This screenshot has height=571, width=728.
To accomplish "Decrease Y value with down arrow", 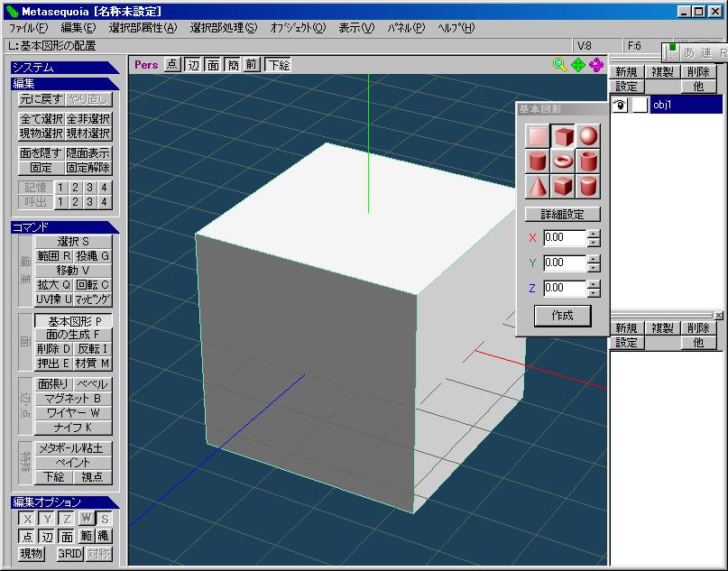I will 594,267.
